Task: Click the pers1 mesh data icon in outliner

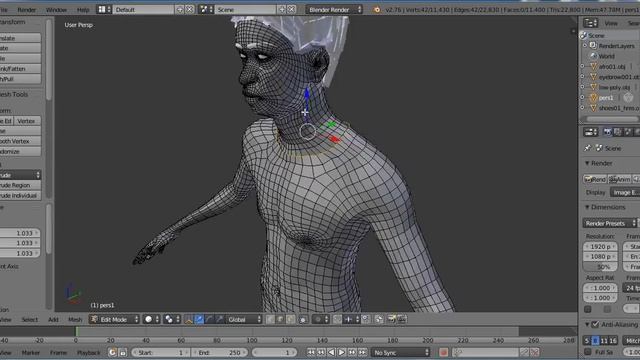Action: pyautogui.click(x=628, y=98)
